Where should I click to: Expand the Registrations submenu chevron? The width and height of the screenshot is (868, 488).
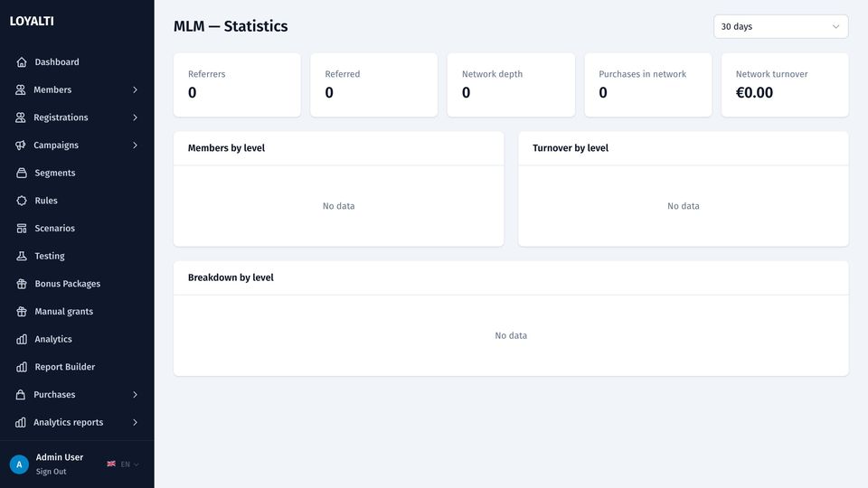135,117
